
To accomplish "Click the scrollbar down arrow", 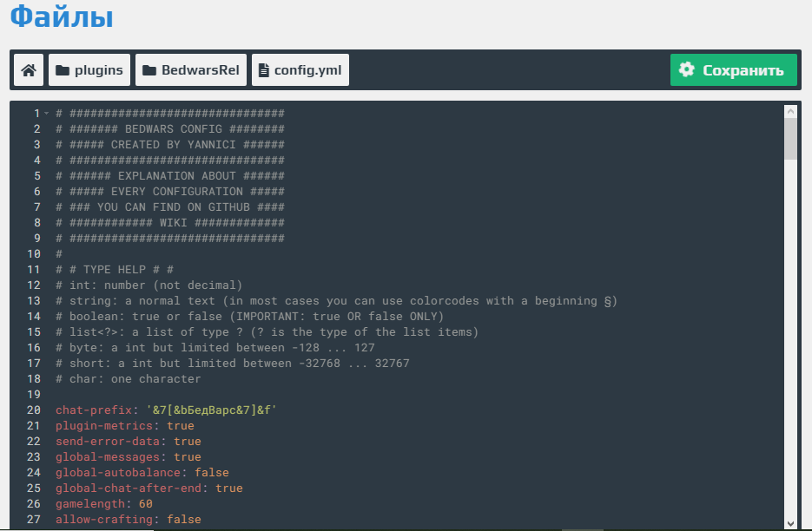I will click(790, 523).
